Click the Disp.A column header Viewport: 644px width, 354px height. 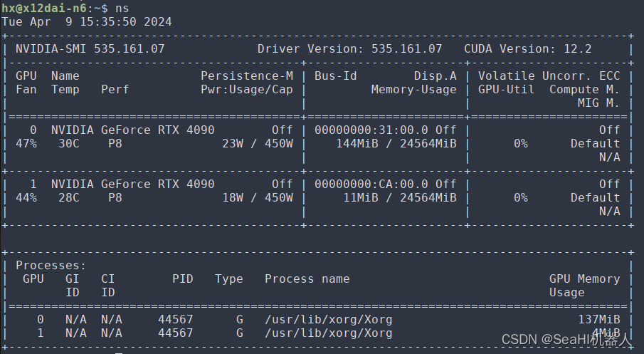tap(436, 76)
